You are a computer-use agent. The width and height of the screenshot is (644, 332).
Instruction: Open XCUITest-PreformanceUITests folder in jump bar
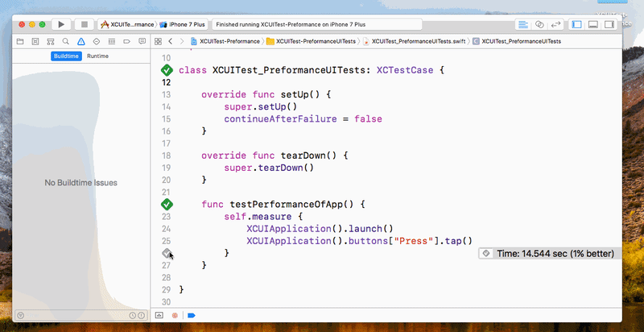coord(312,41)
